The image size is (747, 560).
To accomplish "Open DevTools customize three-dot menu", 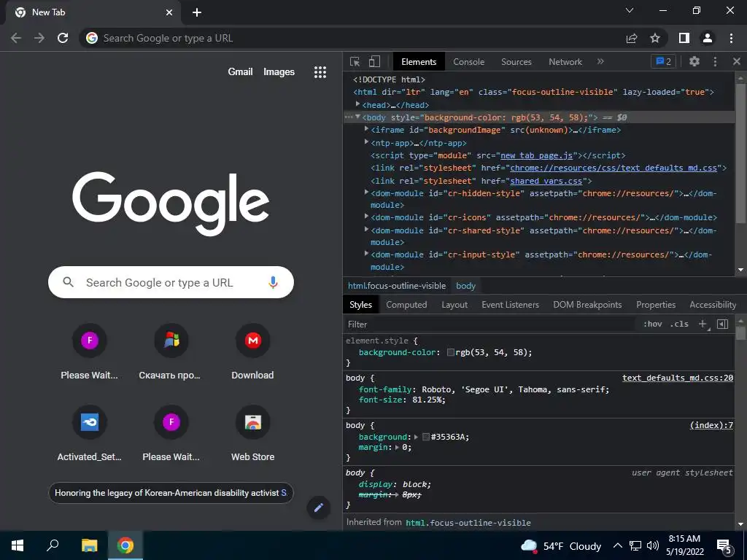I will pos(715,61).
